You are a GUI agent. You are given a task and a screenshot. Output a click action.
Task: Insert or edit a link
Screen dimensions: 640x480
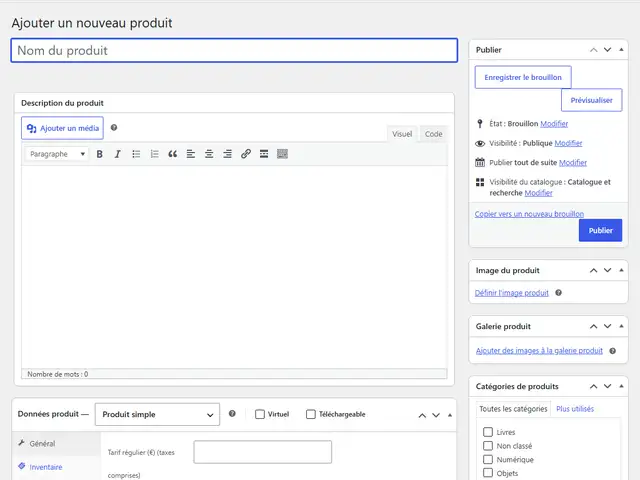click(246, 154)
